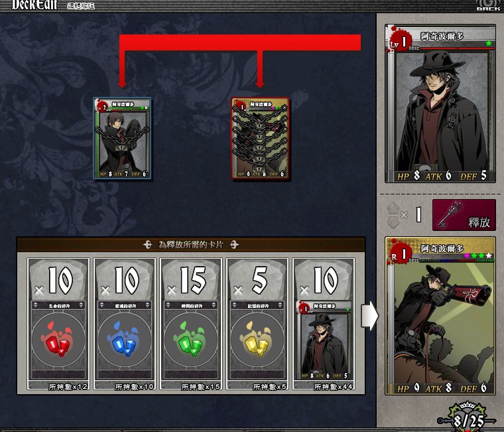504x432 pixels.
Task: Open the Lv 1 source card preview
Action: tap(440, 104)
